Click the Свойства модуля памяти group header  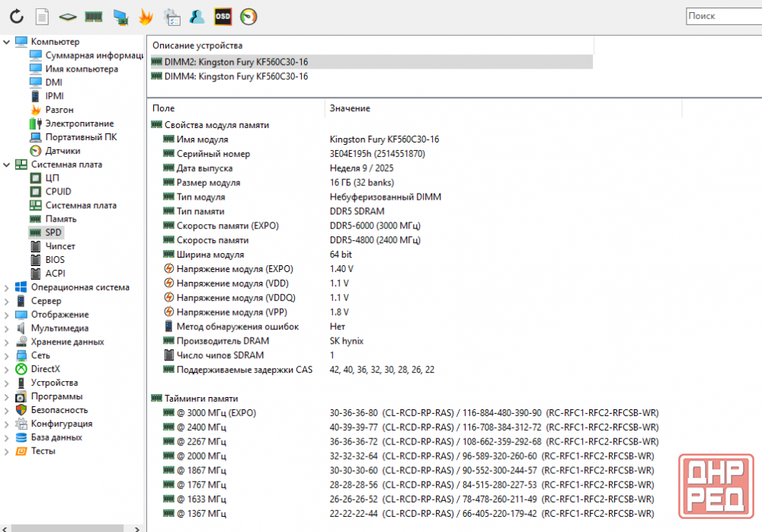[210, 125]
